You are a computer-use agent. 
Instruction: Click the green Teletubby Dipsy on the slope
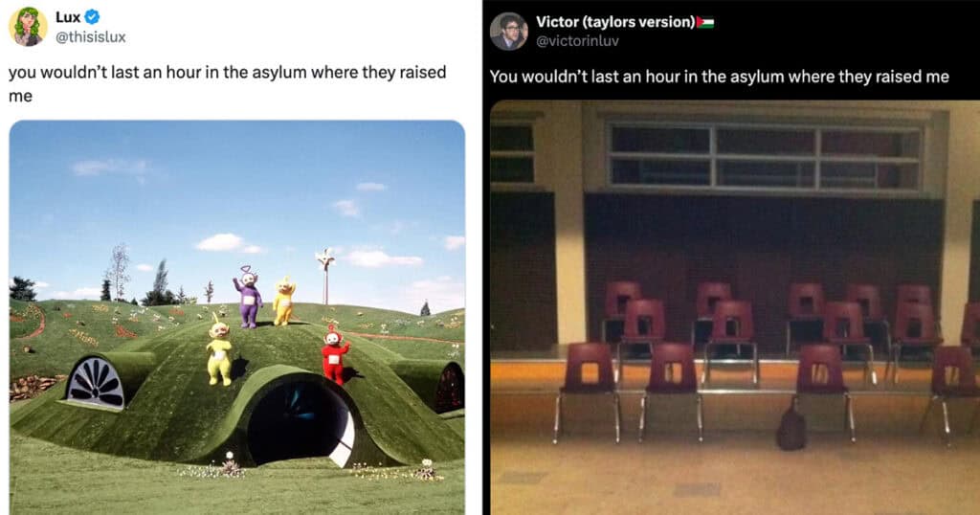pyautogui.click(x=219, y=350)
